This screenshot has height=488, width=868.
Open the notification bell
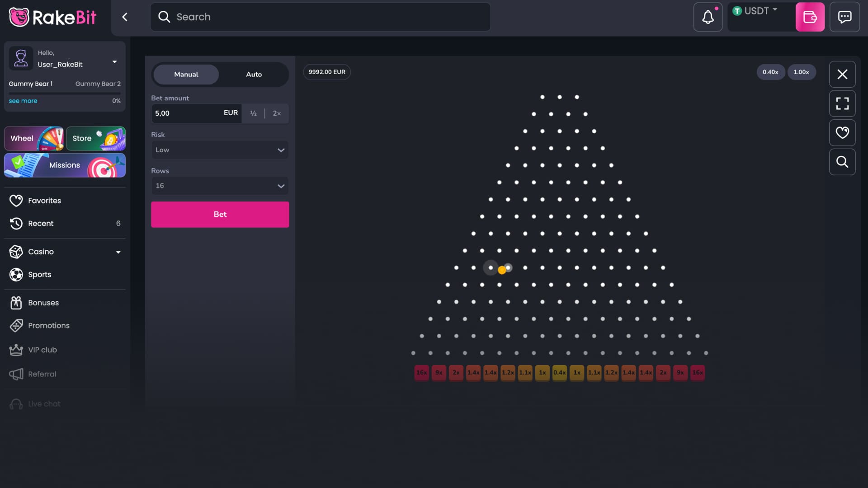coord(708,17)
